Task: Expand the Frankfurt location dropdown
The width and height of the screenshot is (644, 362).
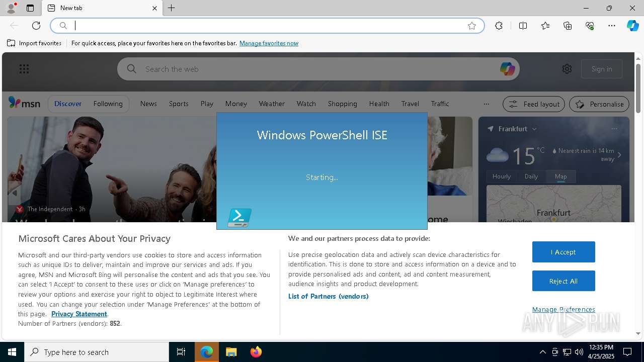Action: pos(534,129)
